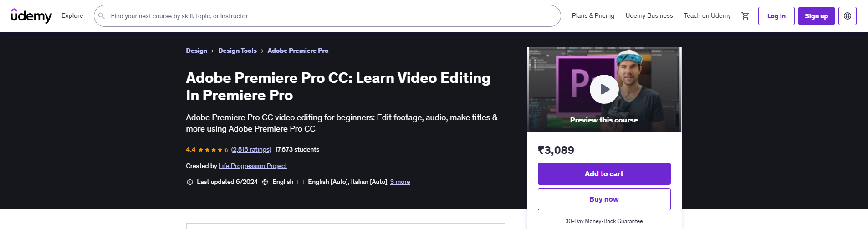The height and width of the screenshot is (229, 868).
Task: Go to Design Tools breadcrumb
Action: [x=237, y=51]
